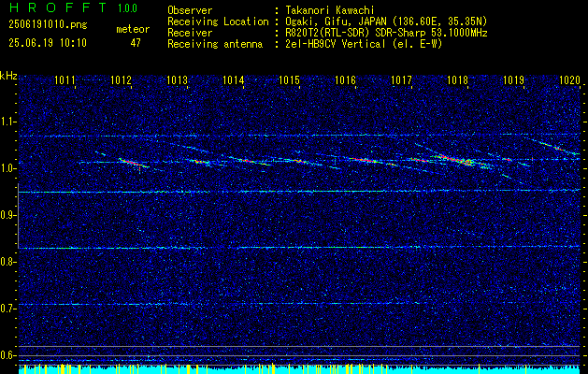Click the cyan signal level bar at bottom
Viewport: 588px width, 374px height.
pyautogui.click(x=299, y=370)
